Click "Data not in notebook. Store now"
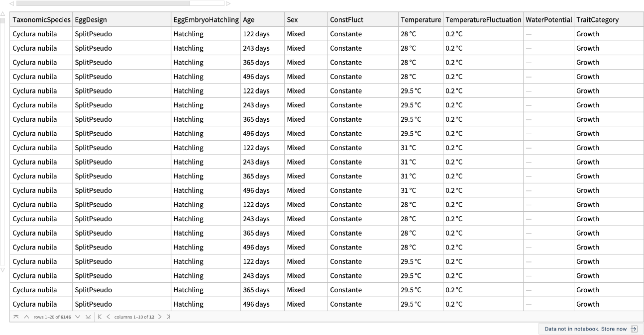The height and width of the screenshot is (335, 644). click(585, 329)
